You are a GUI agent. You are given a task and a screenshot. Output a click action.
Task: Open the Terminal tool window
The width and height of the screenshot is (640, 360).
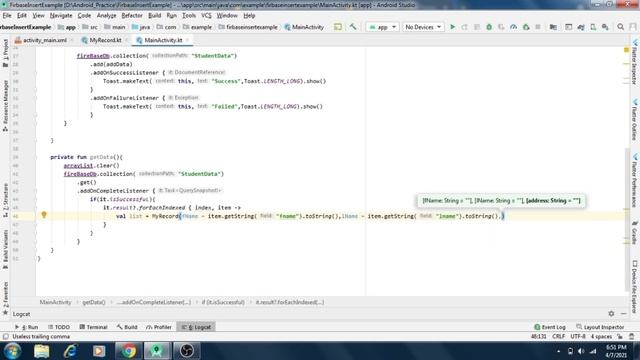[93, 327]
